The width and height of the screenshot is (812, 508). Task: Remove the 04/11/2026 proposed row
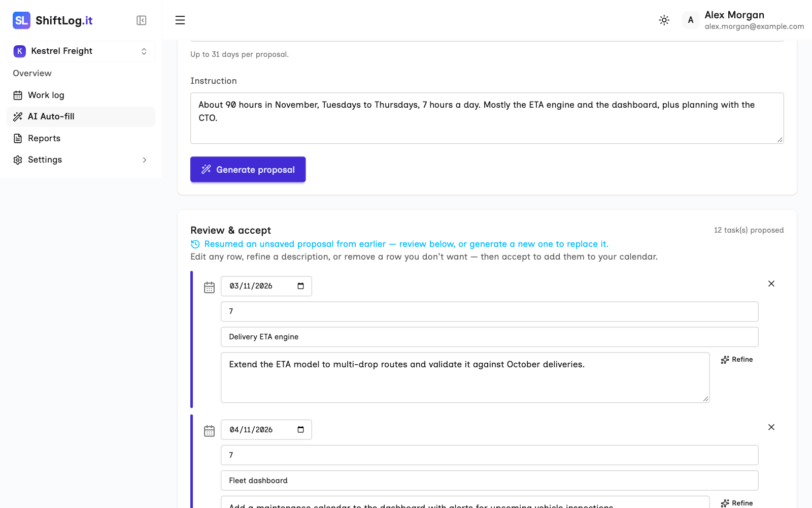click(771, 427)
